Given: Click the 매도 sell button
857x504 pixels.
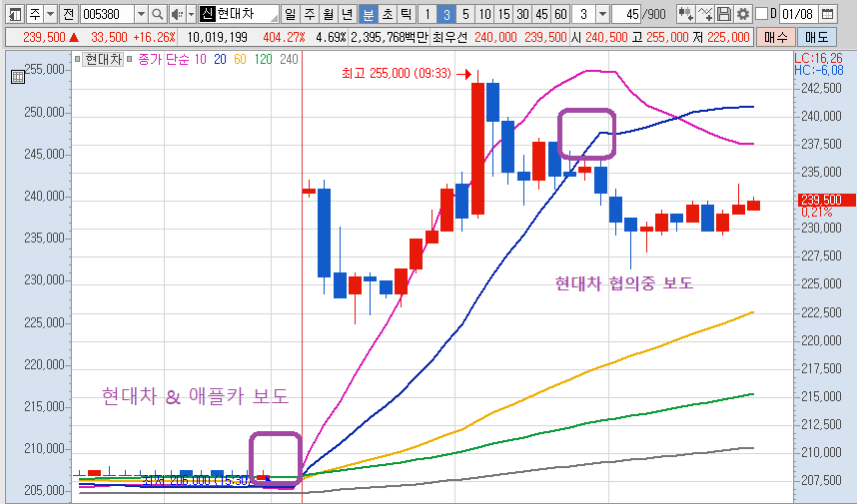Looking at the screenshot, I should tap(817, 37).
